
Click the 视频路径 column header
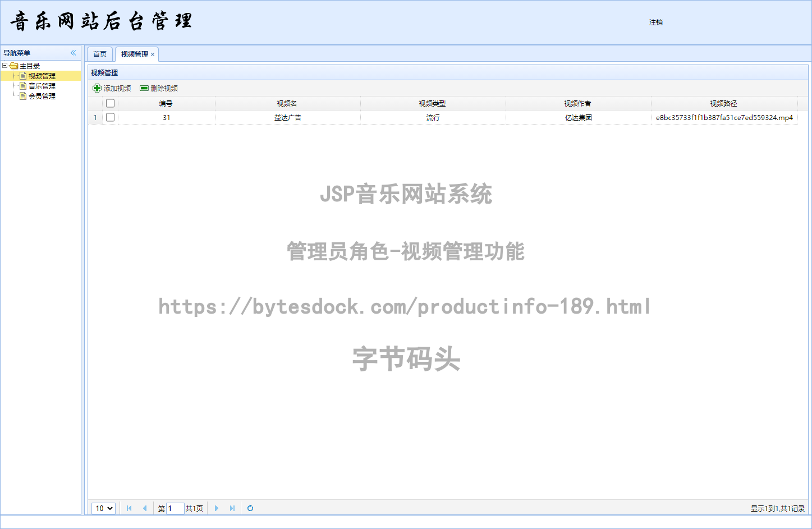pos(724,103)
